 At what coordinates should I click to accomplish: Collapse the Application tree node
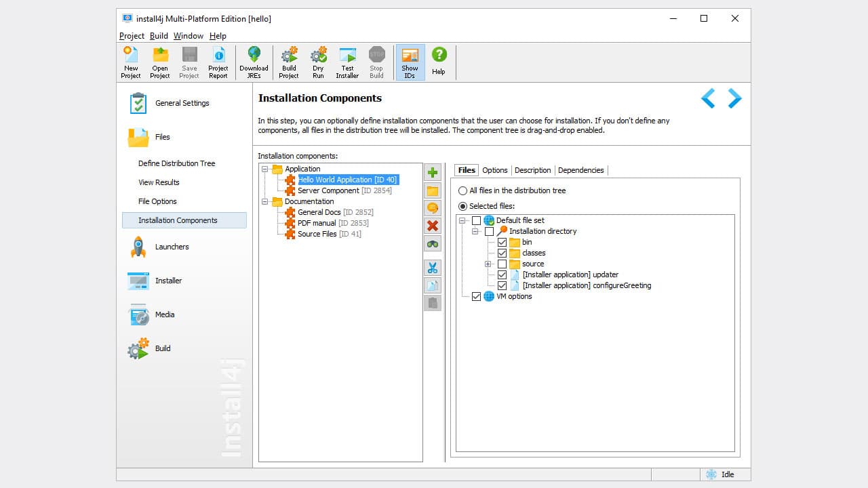coord(264,169)
